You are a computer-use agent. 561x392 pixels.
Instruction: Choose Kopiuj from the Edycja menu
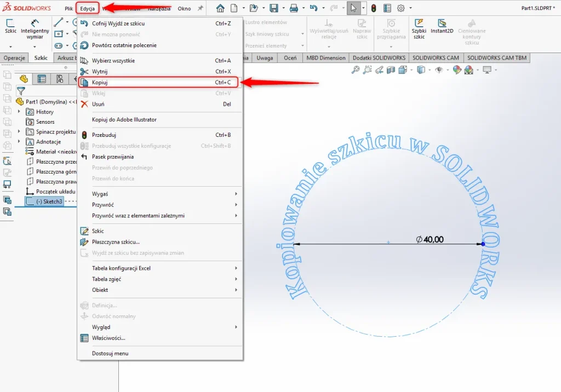click(x=158, y=82)
